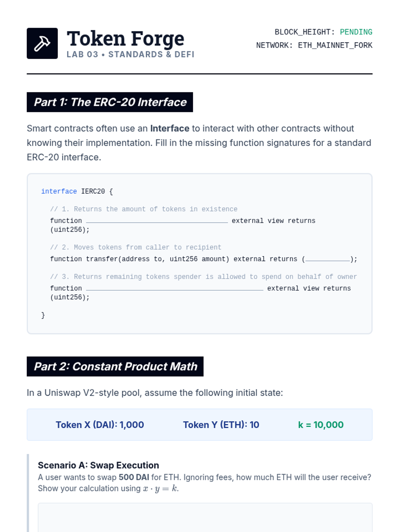The width and height of the screenshot is (399, 532).
Task: Click the Token Forge title heading
Action: (x=125, y=39)
